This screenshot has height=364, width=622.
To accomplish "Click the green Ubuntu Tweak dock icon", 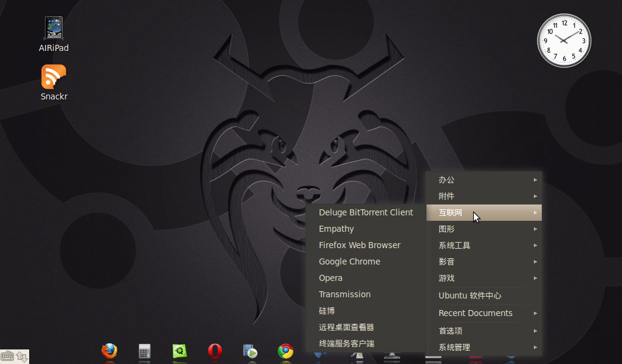I will click(180, 351).
